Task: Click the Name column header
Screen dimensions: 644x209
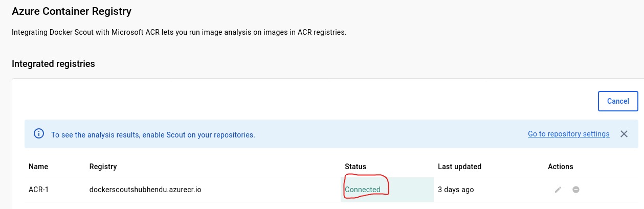Action: pyautogui.click(x=38, y=167)
